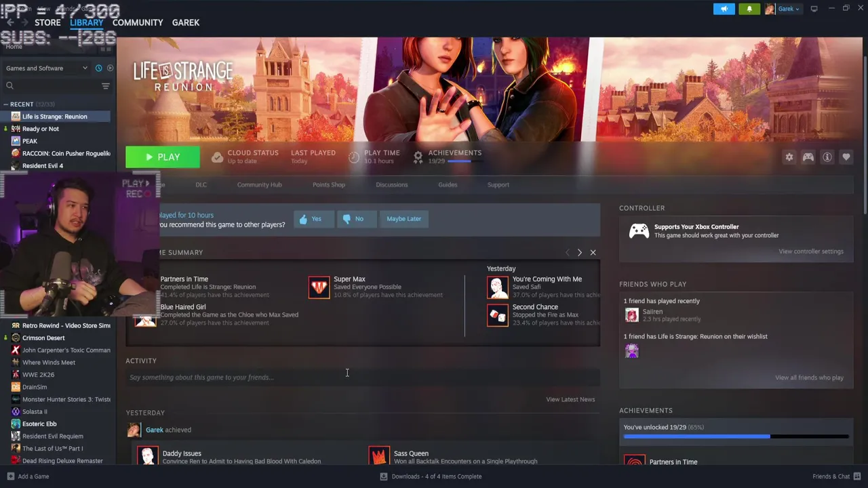This screenshot has width=868, height=488.
Task: Open the COMMUNITY tab
Action: (x=138, y=22)
